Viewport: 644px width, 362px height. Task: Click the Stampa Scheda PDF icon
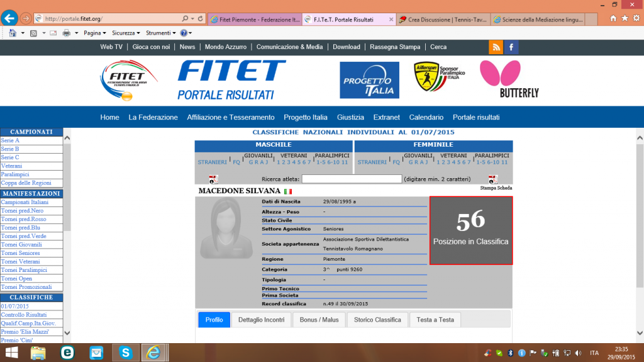point(493,179)
